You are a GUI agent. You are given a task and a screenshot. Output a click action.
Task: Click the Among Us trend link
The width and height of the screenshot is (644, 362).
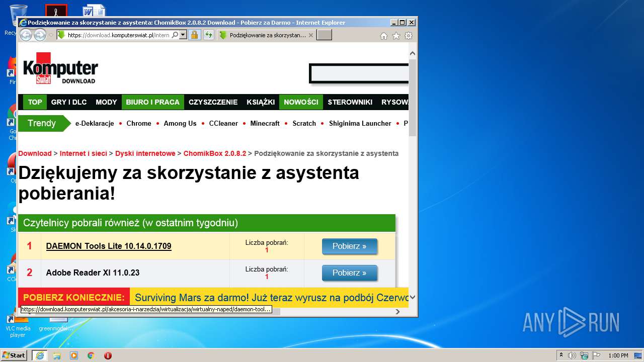point(180,123)
